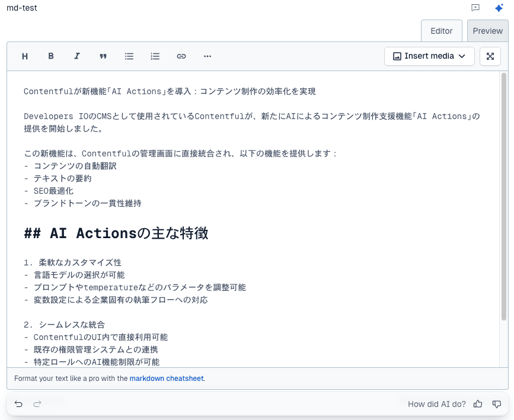
Task: Click the 'md-test' field label
Action: point(21,8)
